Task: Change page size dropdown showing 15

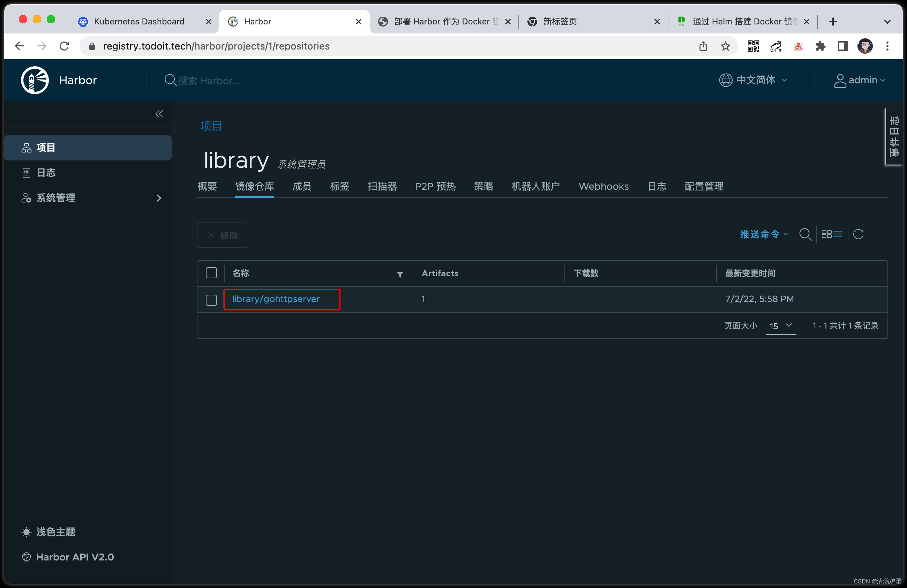Action: click(x=780, y=326)
